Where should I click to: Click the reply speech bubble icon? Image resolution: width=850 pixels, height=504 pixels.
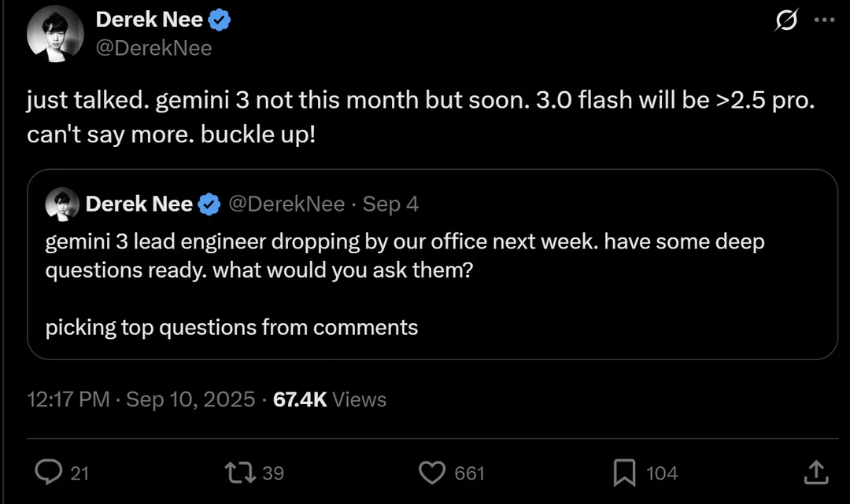[x=49, y=472]
